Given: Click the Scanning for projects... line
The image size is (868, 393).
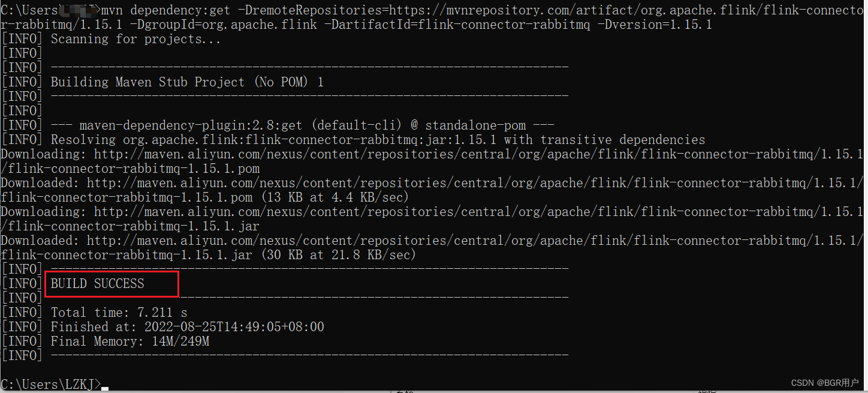Looking at the screenshot, I should click(136, 39).
